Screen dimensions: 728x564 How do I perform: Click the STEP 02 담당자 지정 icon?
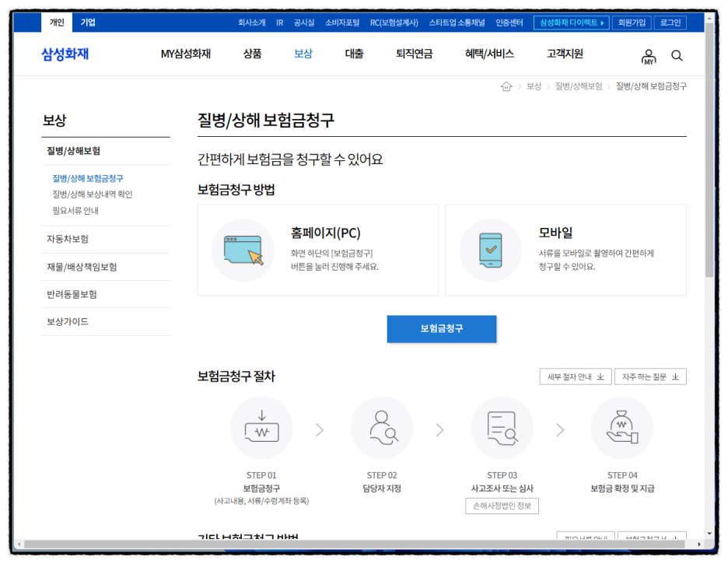click(x=383, y=428)
